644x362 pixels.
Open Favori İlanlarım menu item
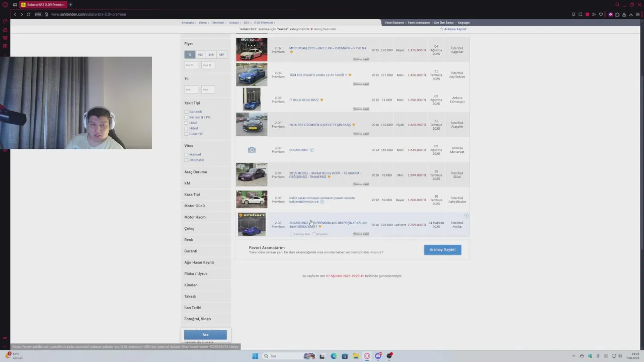coord(394,23)
